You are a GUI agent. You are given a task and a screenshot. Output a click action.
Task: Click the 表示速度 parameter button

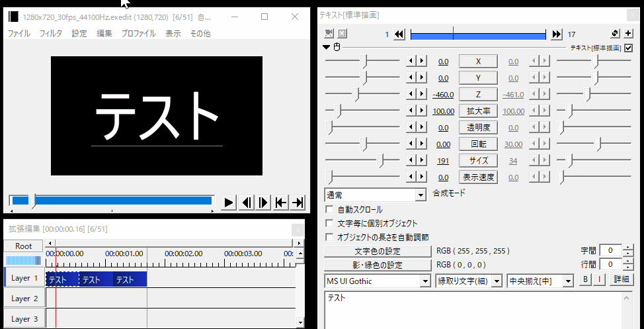[478, 177]
